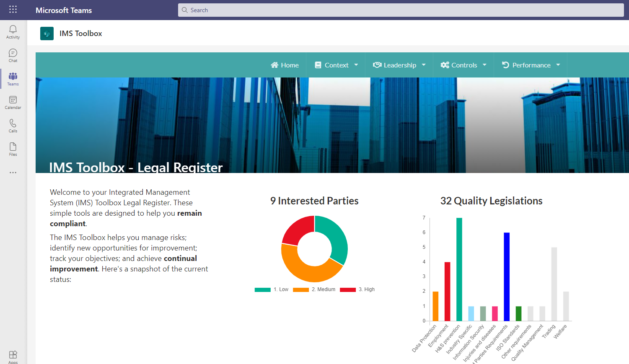Click the '32 Quality Legislations' heading
This screenshot has height=364, width=629.
click(491, 201)
